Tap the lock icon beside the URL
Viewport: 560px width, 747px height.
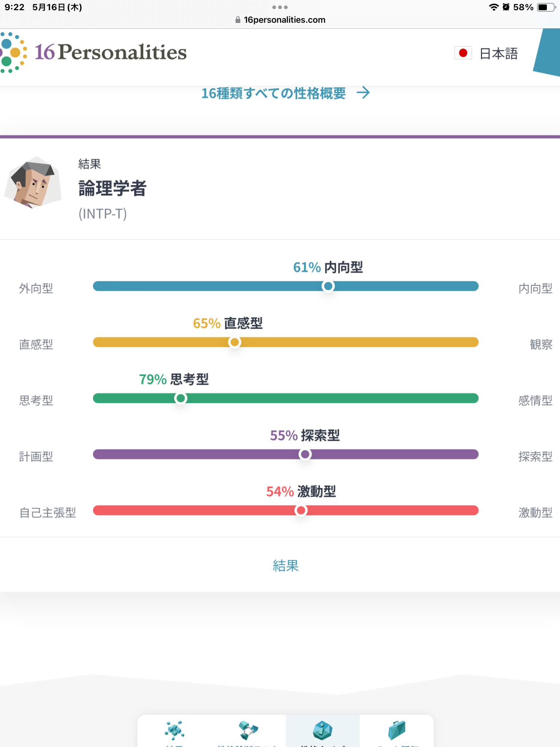point(238,20)
